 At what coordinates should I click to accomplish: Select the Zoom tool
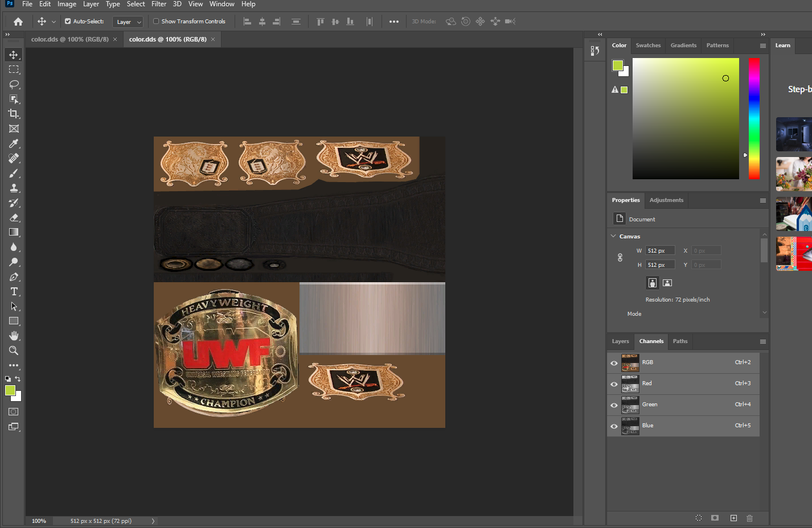point(14,350)
